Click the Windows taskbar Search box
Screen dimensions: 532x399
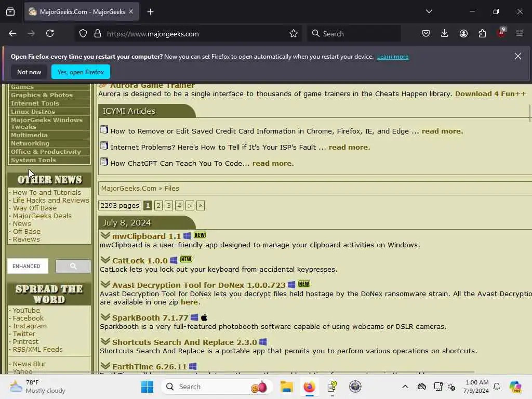point(217,387)
